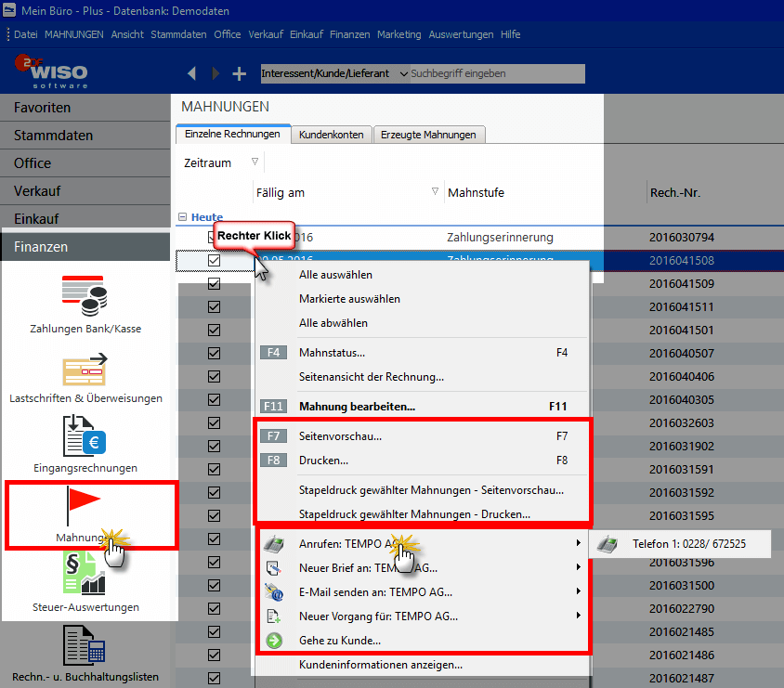The height and width of the screenshot is (688, 784).
Task: Open Eingangsrechnungen icon
Action: (85, 436)
